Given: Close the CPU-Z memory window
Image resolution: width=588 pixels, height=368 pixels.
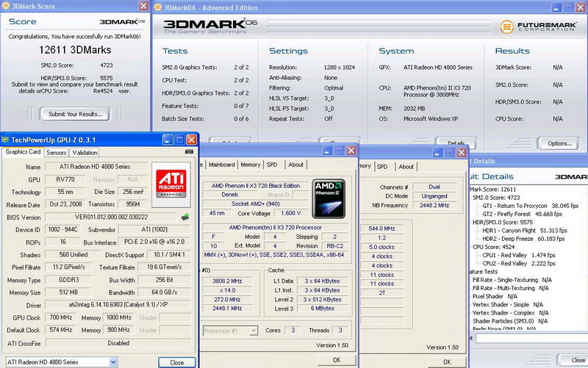Looking at the screenshot, I should [462, 153].
